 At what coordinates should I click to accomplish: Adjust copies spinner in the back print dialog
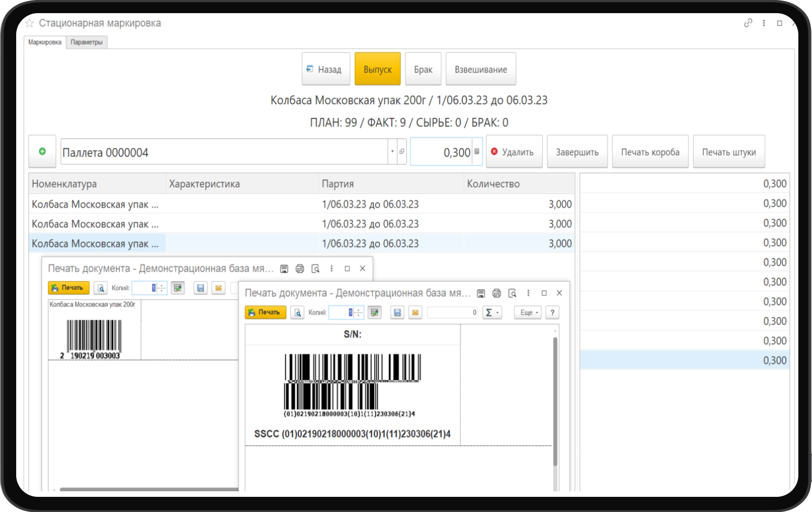162,288
